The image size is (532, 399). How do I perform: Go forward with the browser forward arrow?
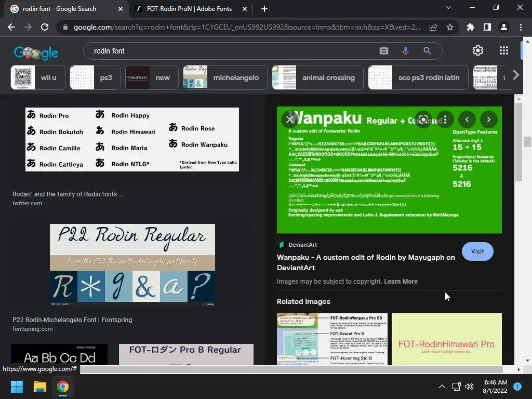28,27
